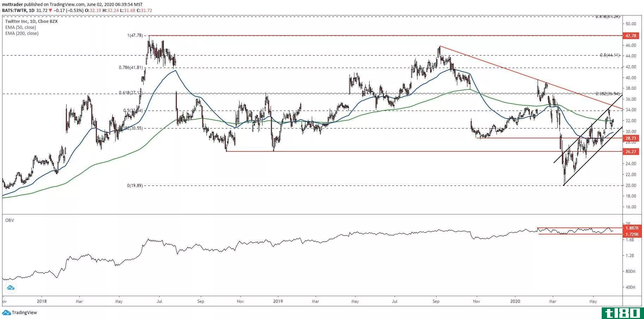Click the 2020 year label on time axis
Image resolution: width=644 pixels, height=319 pixels.
[x=515, y=301]
